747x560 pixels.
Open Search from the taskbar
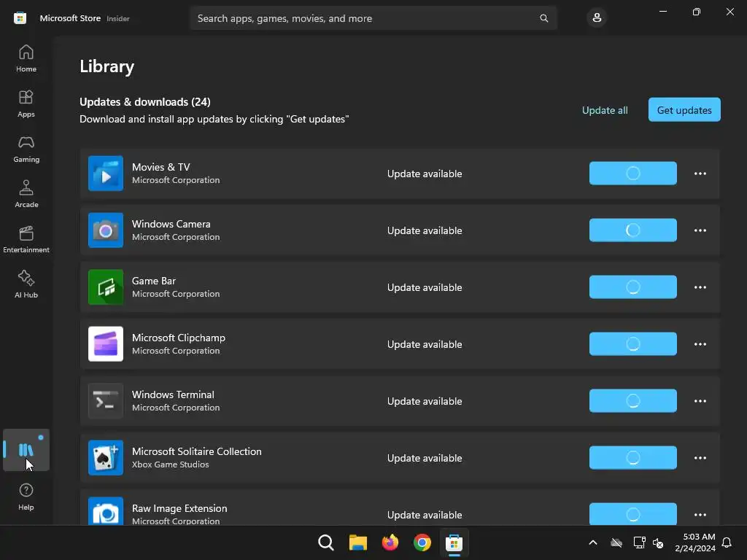click(x=326, y=542)
